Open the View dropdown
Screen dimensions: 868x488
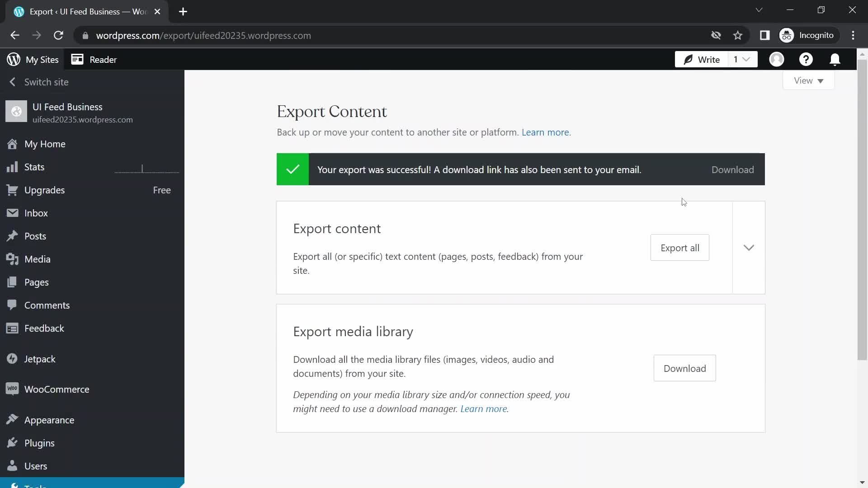pyautogui.click(x=809, y=80)
